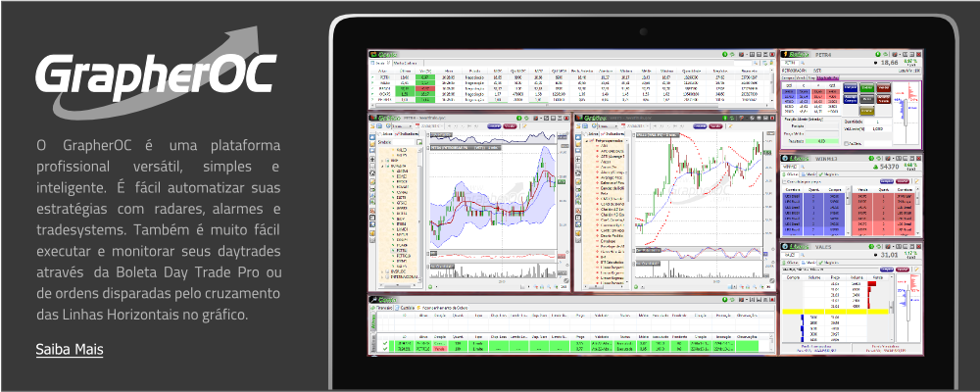Toggle Consolidar por preço checkbox in WINM13 book
The image size is (980, 392).
pos(784,182)
